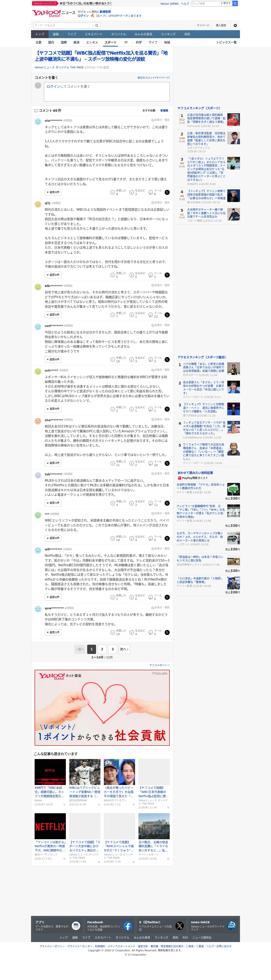Share nrh***** comment on X
This screenshot has width=271, height=980.
click(x=167, y=409)
